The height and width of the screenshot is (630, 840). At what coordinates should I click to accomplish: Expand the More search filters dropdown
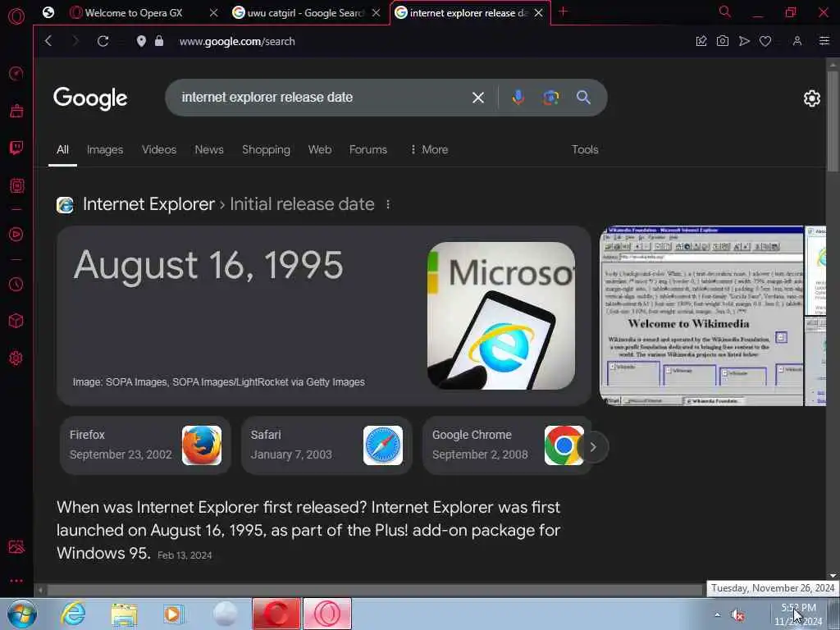(x=429, y=150)
